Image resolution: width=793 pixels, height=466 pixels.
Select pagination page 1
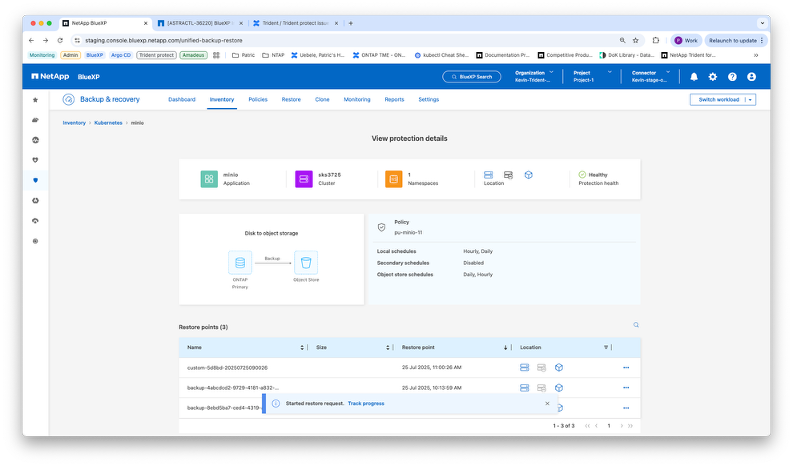tap(609, 426)
